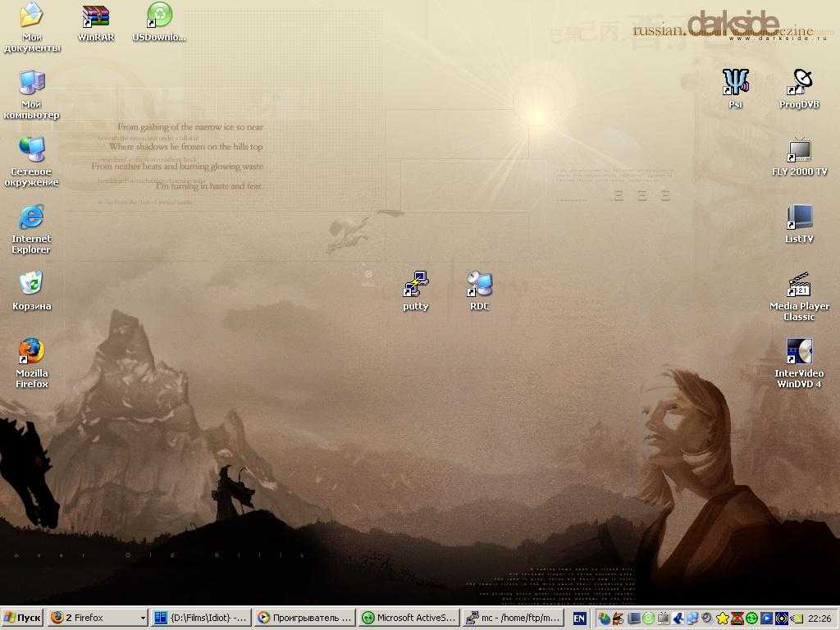Switch to the Microsoft ActiveSync taskbar window
This screenshot has height=630, width=840.
point(408,618)
